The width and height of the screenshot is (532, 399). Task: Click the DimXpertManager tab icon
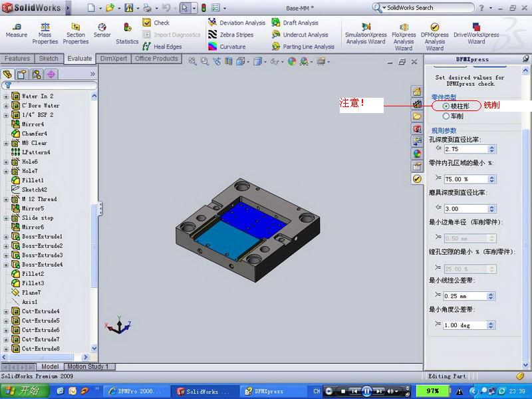(x=51, y=74)
